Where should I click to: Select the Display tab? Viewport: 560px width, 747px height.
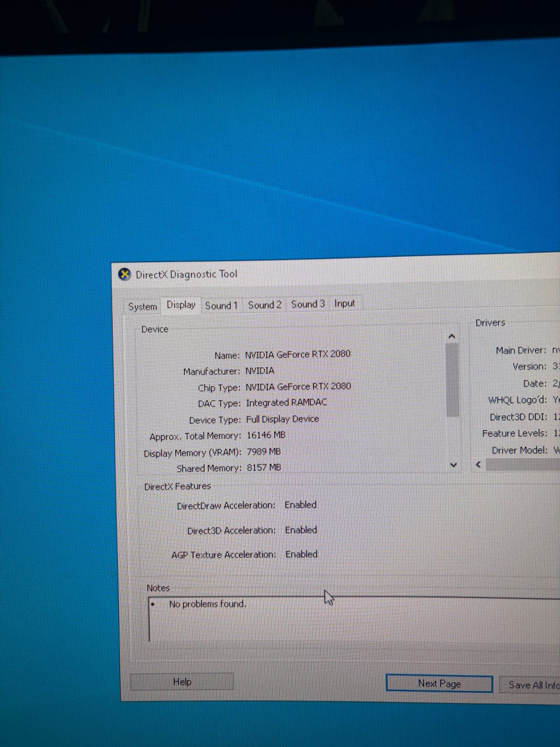tap(181, 305)
